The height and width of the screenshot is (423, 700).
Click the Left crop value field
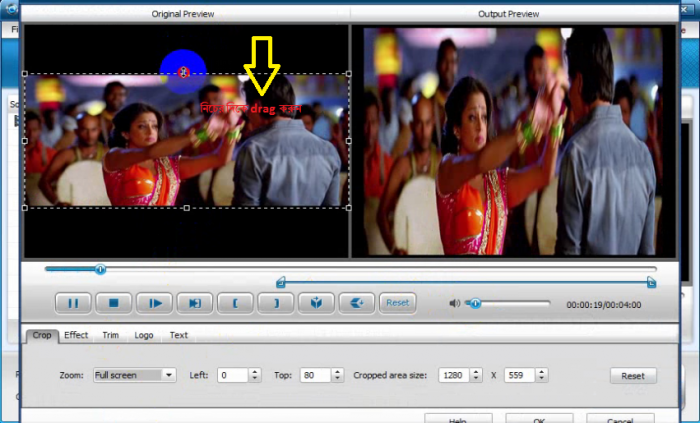232,375
